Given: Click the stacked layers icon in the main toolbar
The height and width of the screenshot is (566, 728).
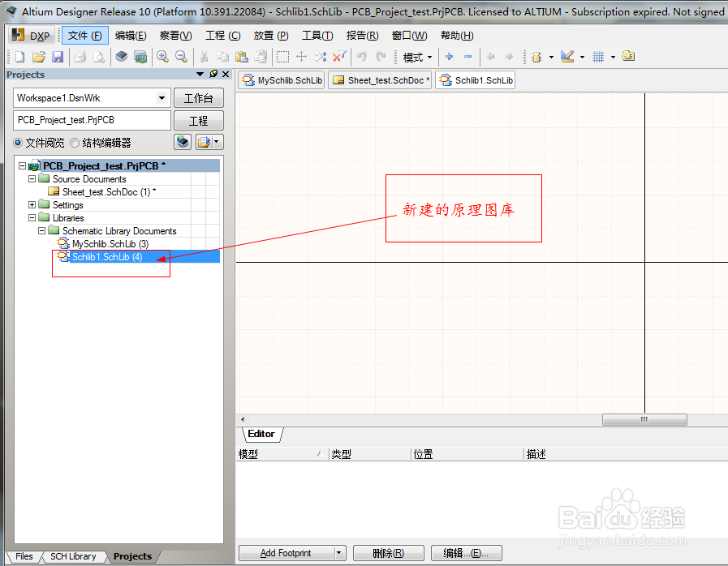Looking at the screenshot, I should click(122, 57).
